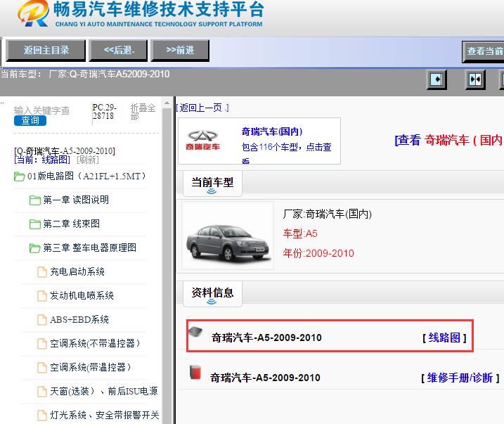Image resolution: width=504 pixels, height=424 pixels.
Task: Open 空调系统(不带温控器) document
Action: click(95, 343)
